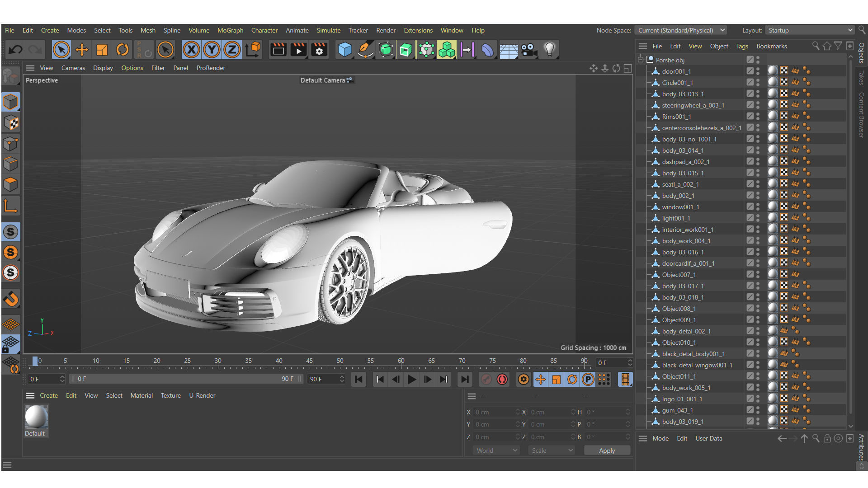Switch to Texture mode in left sidebar
The image size is (868, 488).
pos(11,122)
